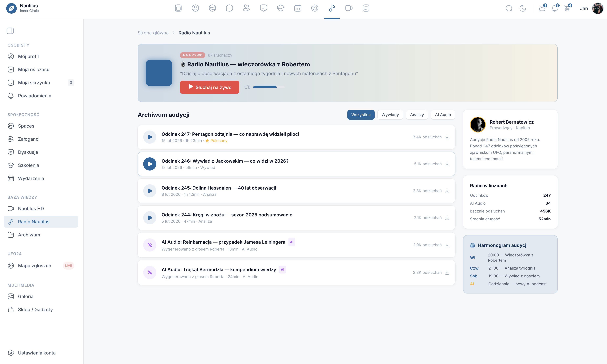Play AI Audio Trójkąt Bermudzki episode

150,273
